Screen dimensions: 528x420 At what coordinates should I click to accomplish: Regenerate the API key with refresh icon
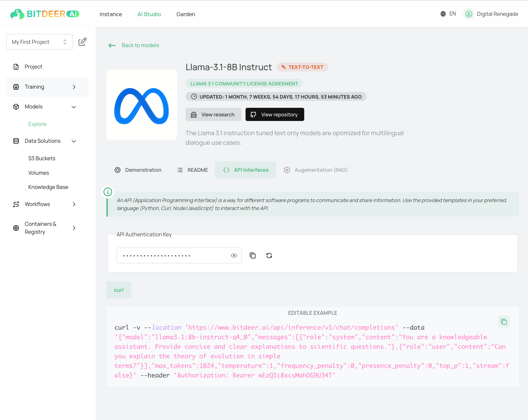click(x=269, y=255)
